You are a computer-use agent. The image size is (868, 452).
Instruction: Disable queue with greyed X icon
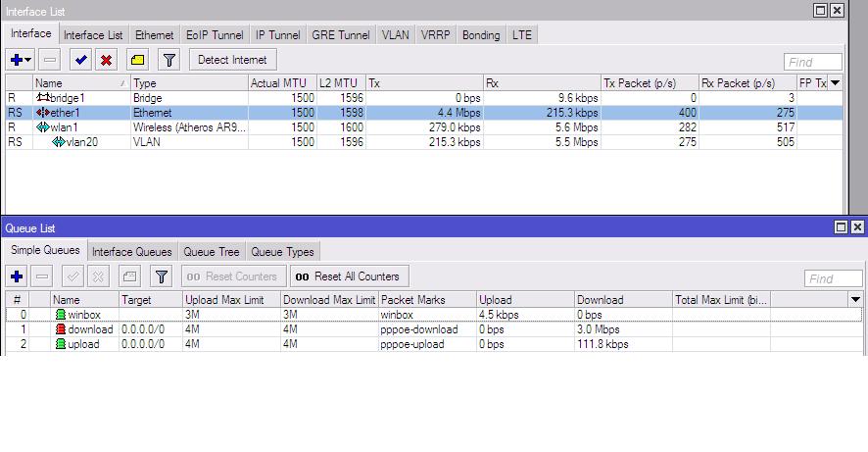pos(98,276)
